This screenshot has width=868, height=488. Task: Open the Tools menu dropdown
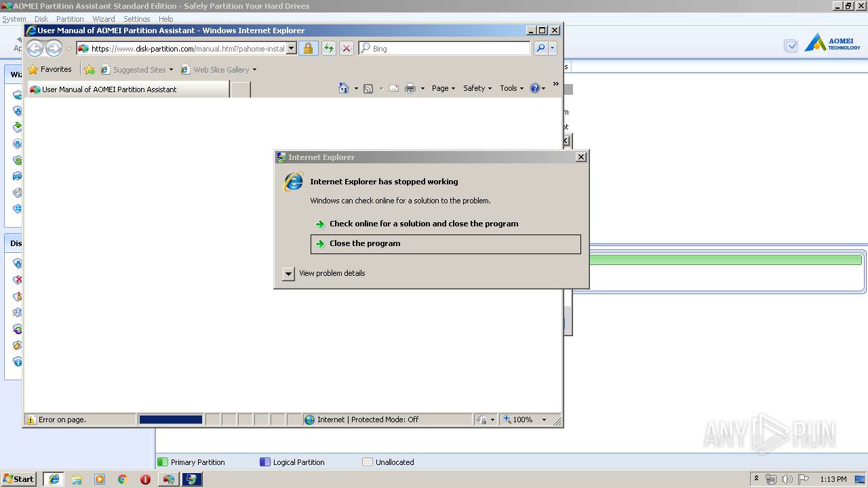(512, 88)
